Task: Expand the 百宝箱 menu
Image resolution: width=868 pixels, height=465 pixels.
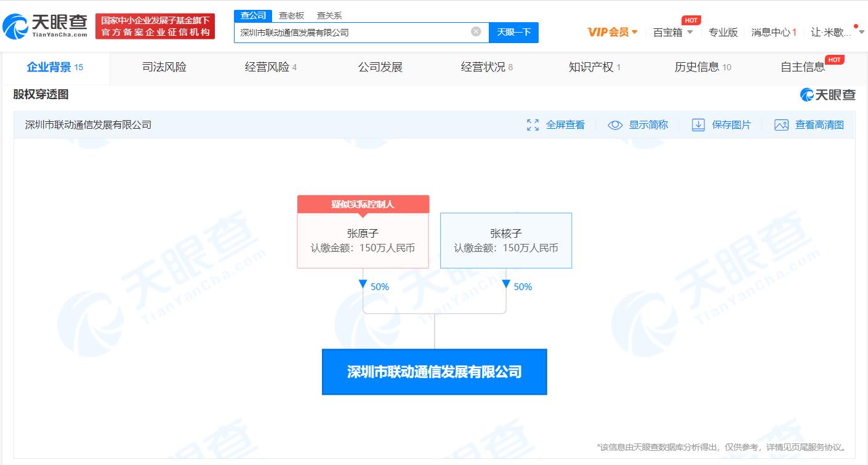Action: [673, 32]
